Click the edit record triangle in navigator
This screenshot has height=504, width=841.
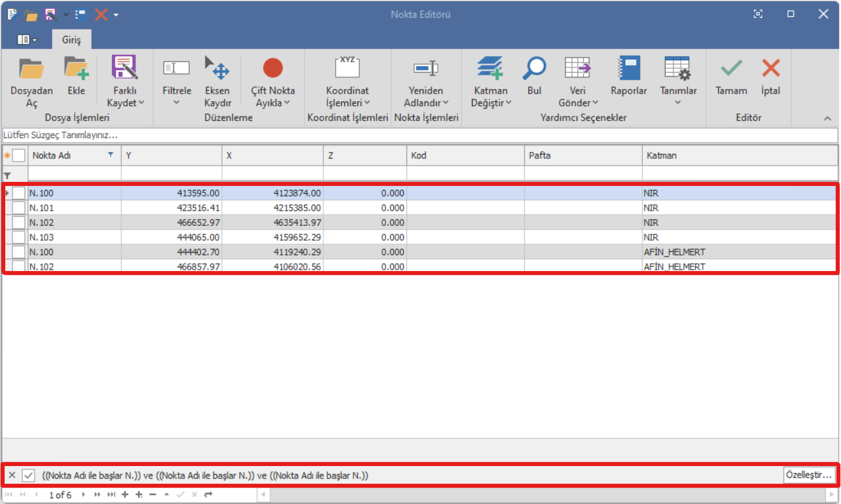166,495
